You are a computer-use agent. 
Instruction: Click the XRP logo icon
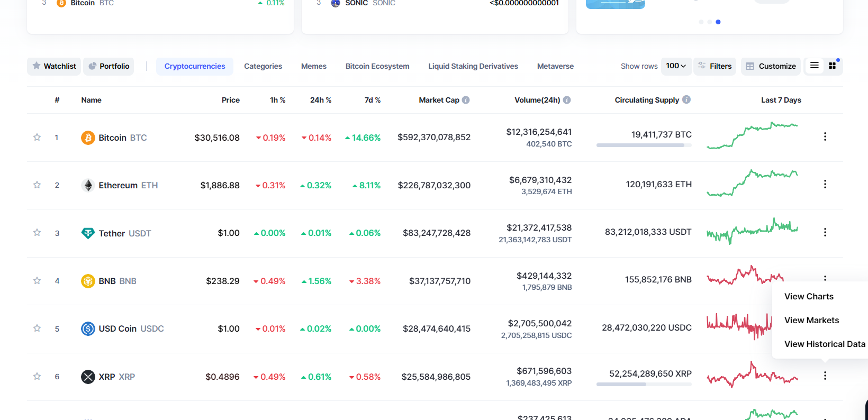coord(88,377)
